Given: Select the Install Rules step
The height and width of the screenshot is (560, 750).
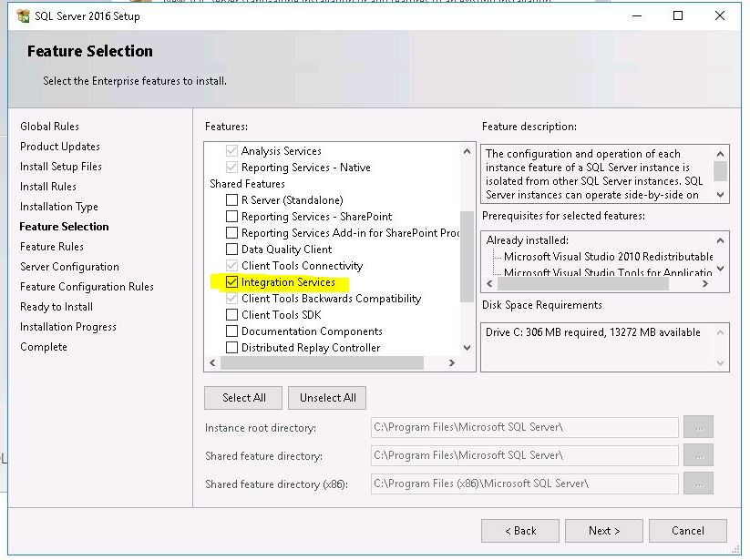Looking at the screenshot, I should [47, 187].
